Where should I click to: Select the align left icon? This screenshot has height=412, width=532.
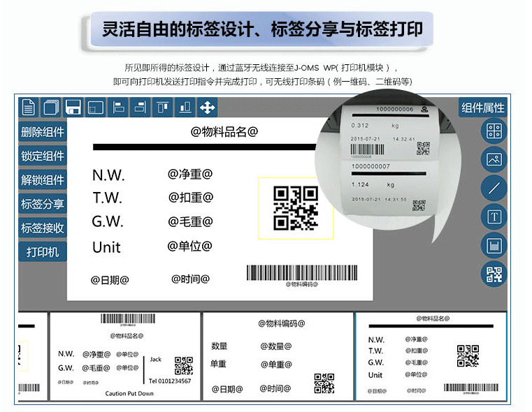(x=118, y=108)
